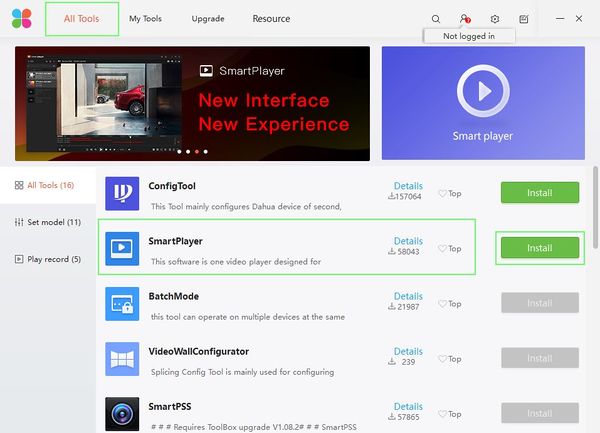Click the VideoWallConfigurator app icon
The height and width of the screenshot is (433, 600).
point(122,359)
